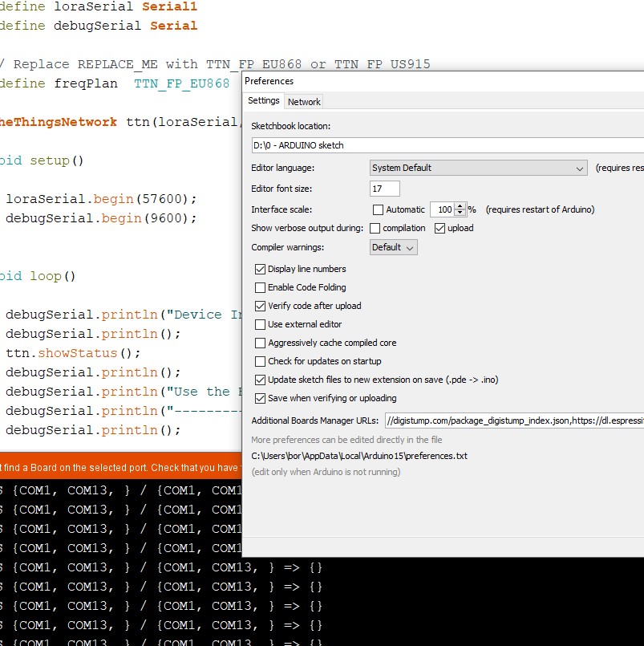The height and width of the screenshot is (646, 644).
Task: Click the Additional Boards Manager URLs field
Action: pos(514,421)
